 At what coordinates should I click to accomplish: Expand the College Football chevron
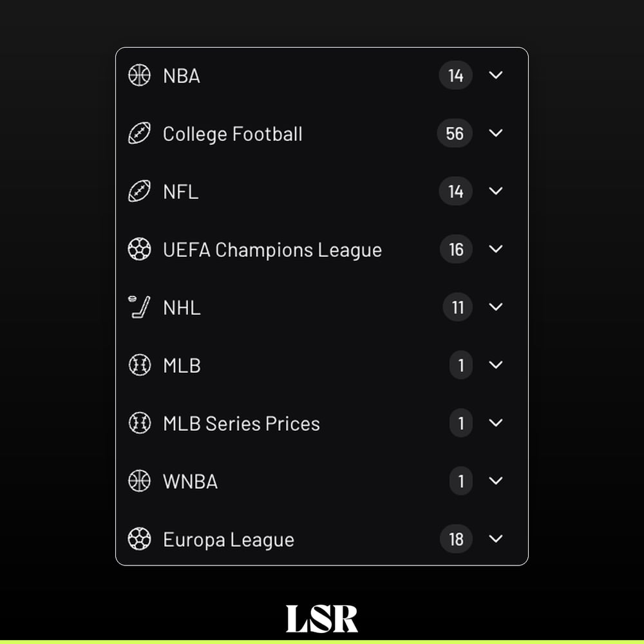(x=496, y=133)
